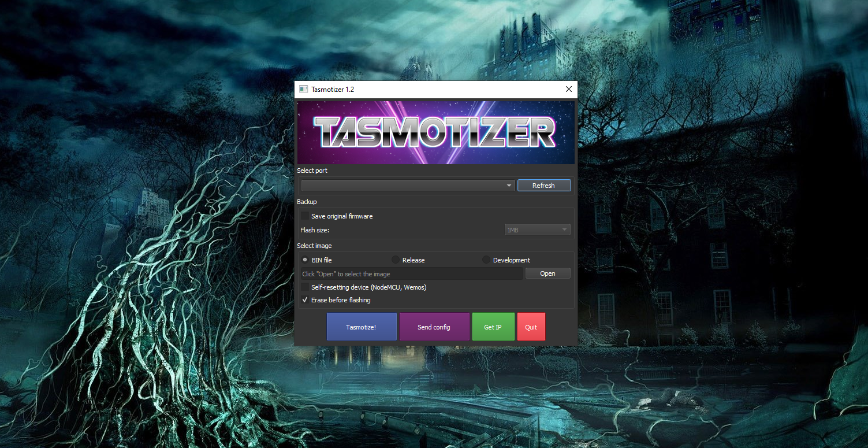Screen dimensions: 868x448
Task: Select the Development firmware option
Action: pyautogui.click(x=486, y=260)
